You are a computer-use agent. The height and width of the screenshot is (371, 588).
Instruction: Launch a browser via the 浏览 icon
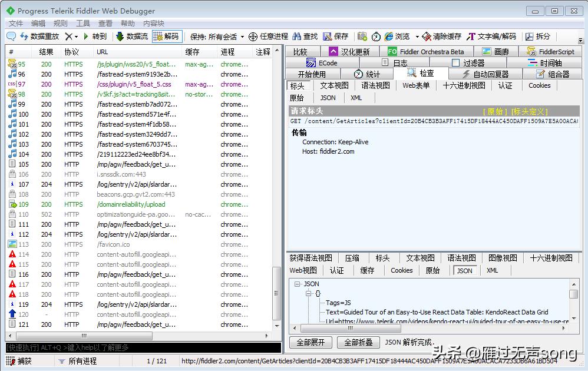pyautogui.click(x=398, y=36)
